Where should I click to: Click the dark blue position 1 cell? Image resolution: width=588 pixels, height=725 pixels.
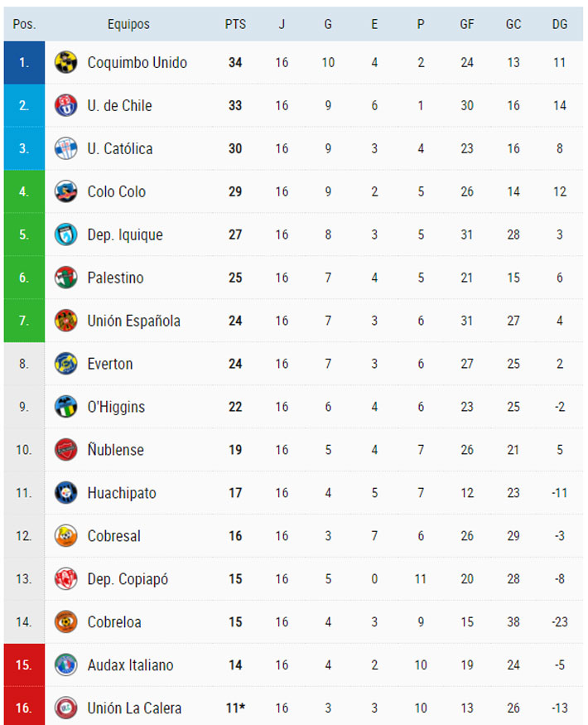24,62
